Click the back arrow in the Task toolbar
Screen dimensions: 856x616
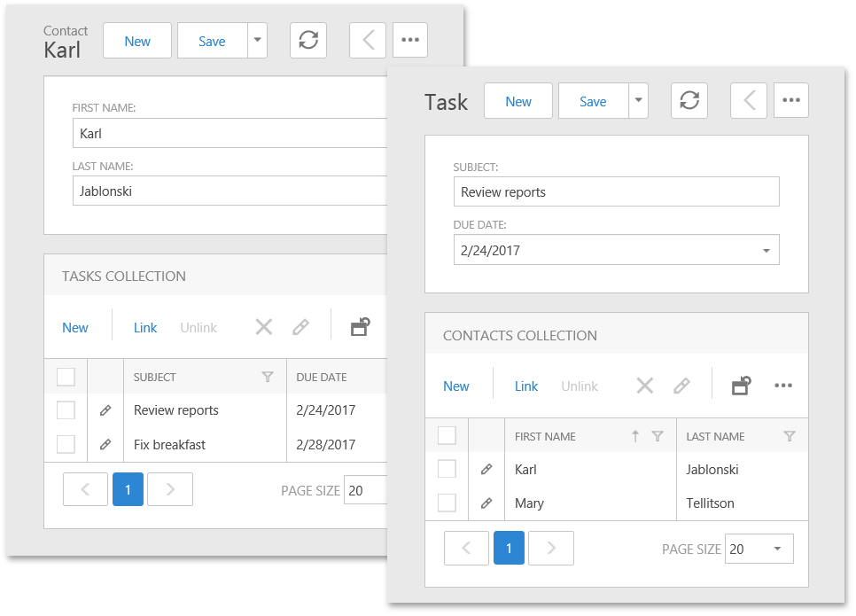pyautogui.click(x=749, y=101)
